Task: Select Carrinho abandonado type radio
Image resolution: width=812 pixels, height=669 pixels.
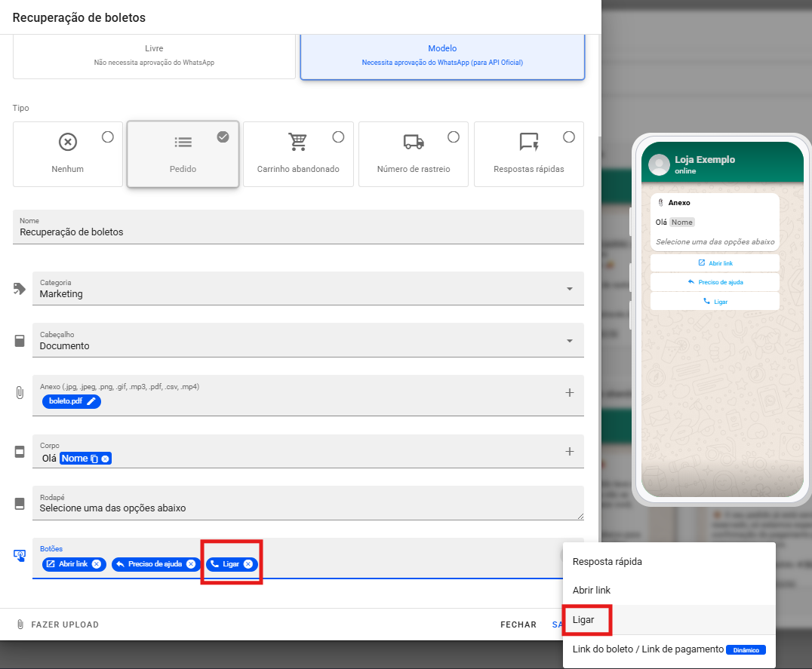Action: pyautogui.click(x=338, y=137)
